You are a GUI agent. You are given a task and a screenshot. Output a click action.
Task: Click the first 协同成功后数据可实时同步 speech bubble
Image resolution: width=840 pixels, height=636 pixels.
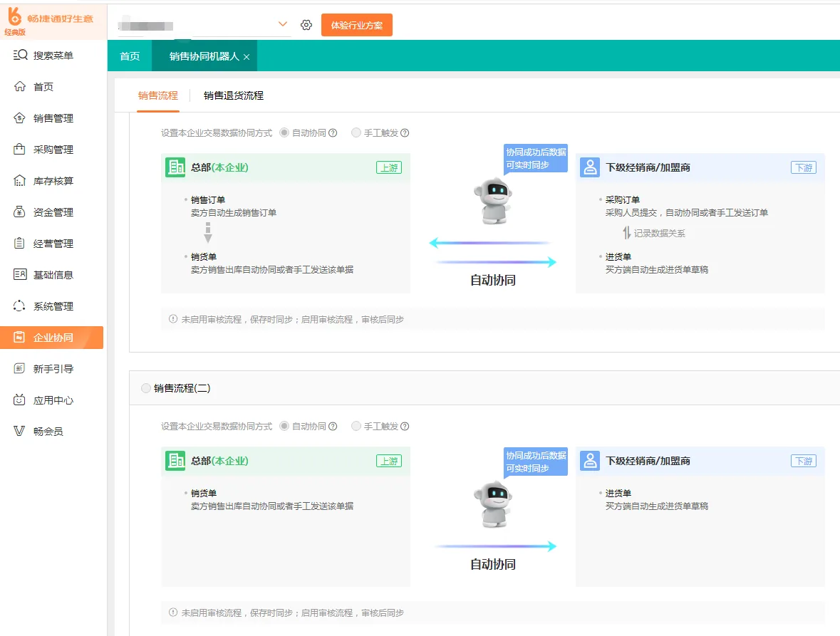[x=536, y=158]
